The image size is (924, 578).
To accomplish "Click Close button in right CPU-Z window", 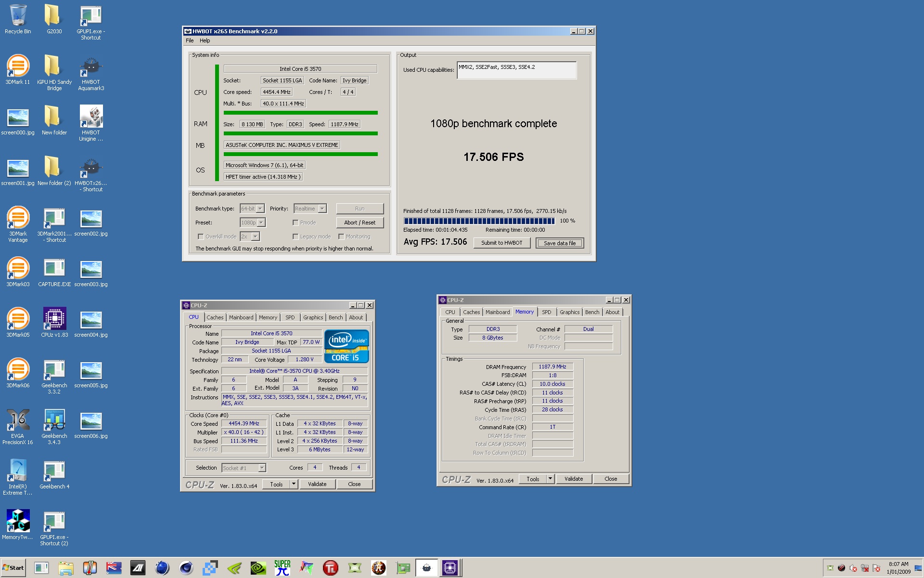I will 611,479.
